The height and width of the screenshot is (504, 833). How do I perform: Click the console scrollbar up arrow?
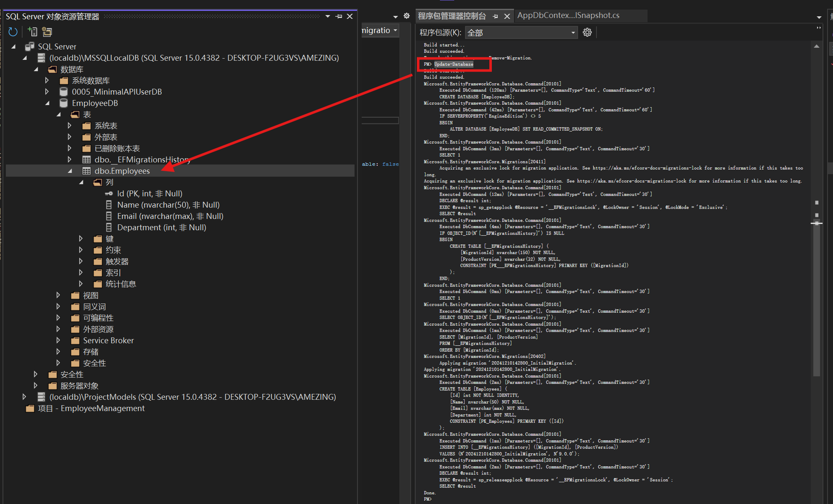tap(816, 46)
